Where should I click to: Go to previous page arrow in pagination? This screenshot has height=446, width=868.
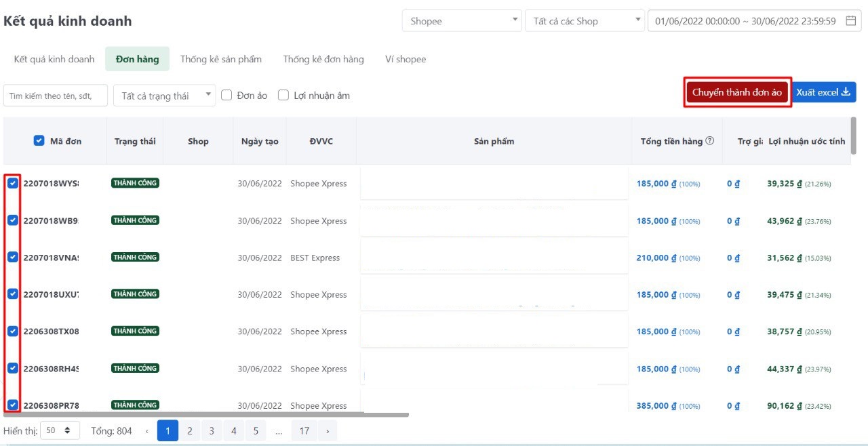point(146,430)
